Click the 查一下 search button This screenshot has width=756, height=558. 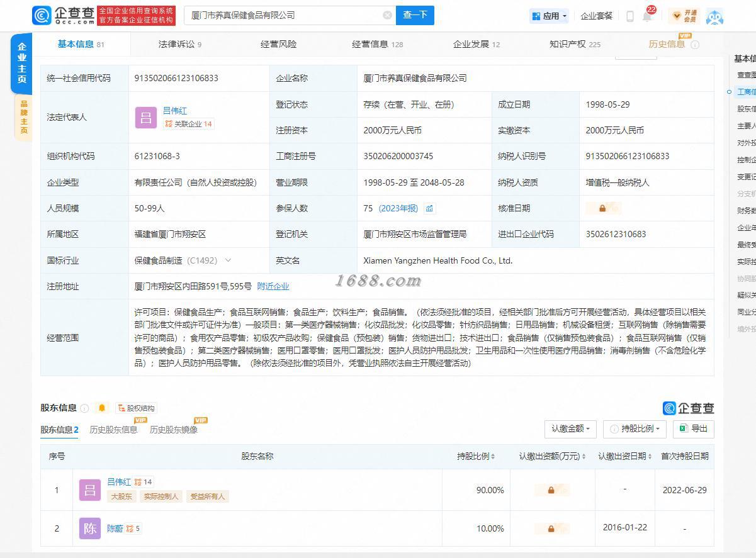pyautogui.click(x=415, y=15)
